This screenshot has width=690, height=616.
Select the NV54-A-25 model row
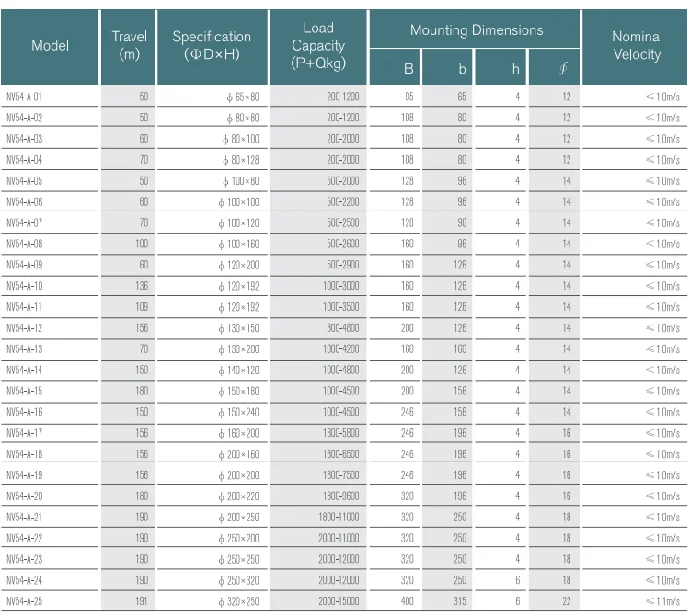click(25, 601)
